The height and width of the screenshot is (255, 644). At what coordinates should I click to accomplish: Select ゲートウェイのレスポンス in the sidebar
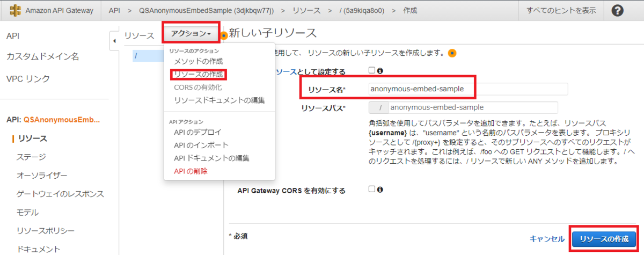[x=61, y=194]
